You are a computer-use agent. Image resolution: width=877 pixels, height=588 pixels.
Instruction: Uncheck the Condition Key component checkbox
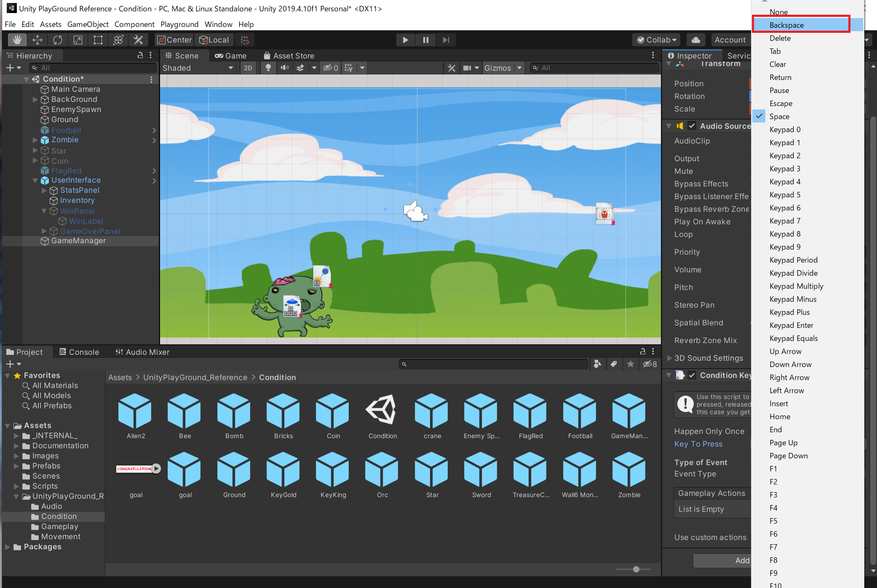point(692,375)
